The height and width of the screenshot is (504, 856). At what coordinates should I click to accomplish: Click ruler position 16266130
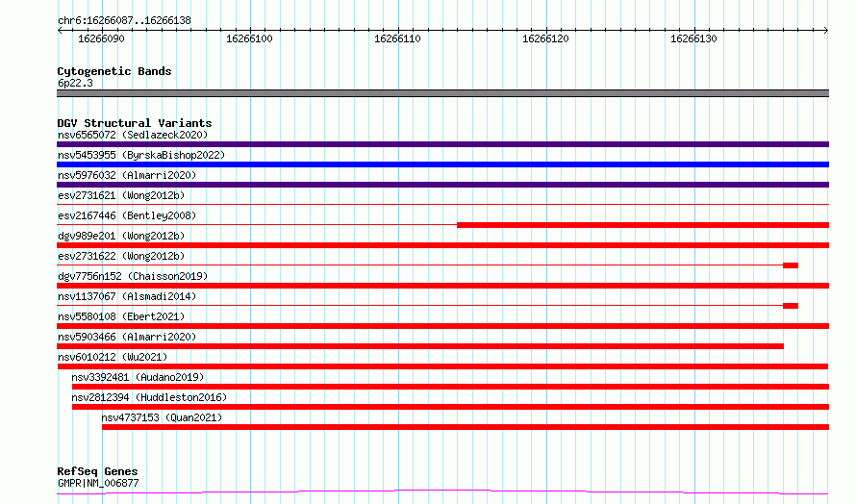[693, 38]
